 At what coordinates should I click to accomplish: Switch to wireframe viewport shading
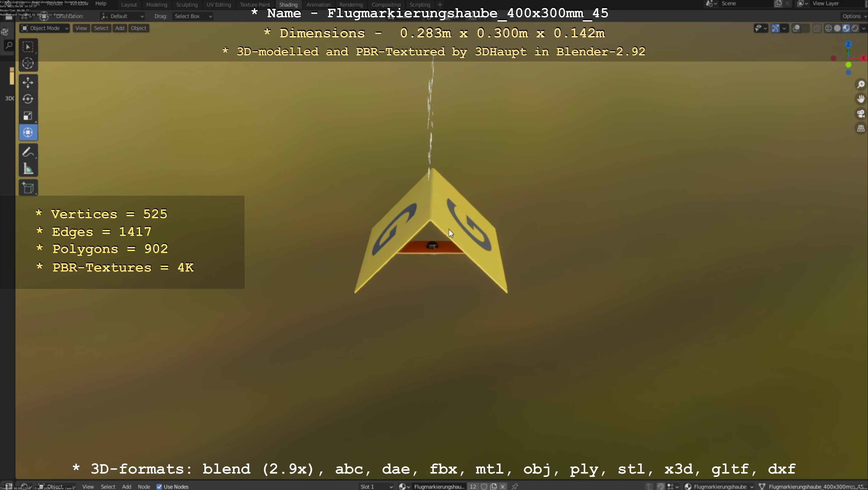click(x=828, y=28)
